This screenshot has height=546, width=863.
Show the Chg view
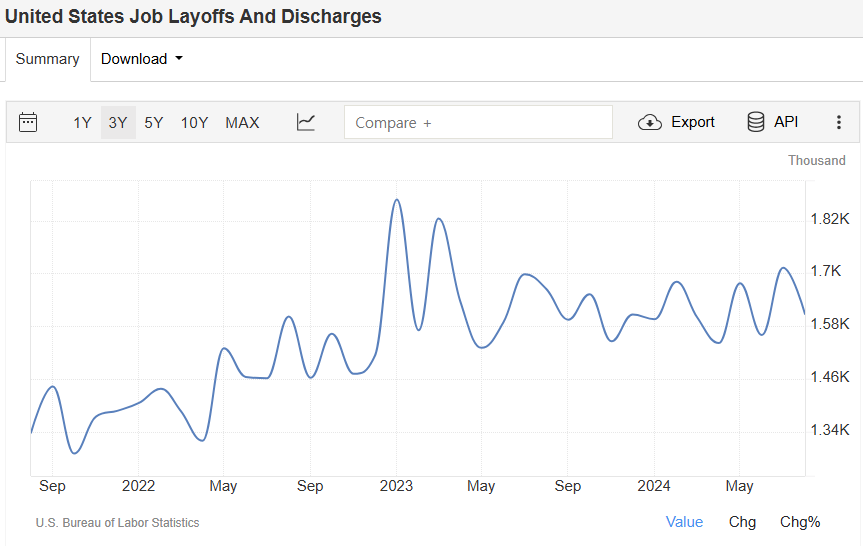click(x=742, y=522)
